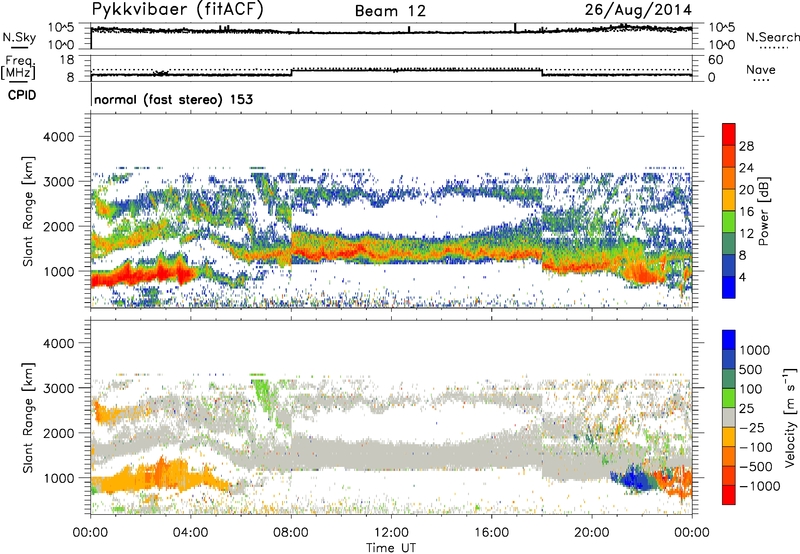Click "Slant Range [km]" label of power panel

(28, 211)
